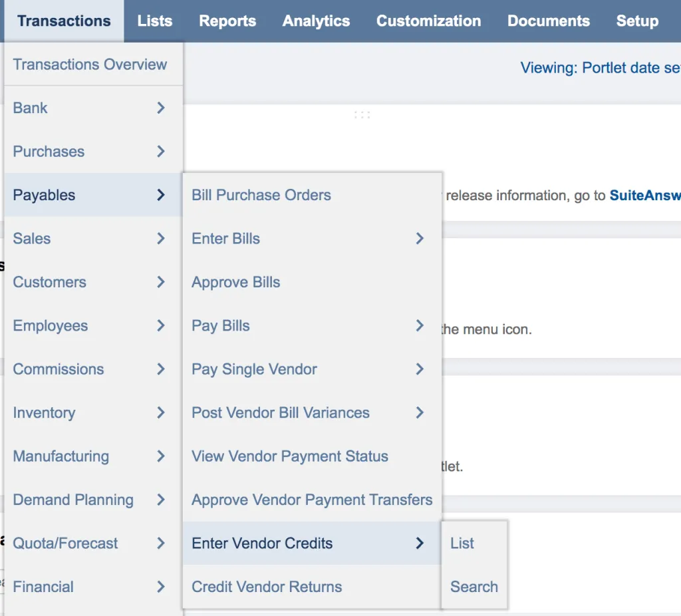Expand the Financial submenu chevron
Image resolution: width=681 pixels, height=616 pixels.
pos(161,587)
